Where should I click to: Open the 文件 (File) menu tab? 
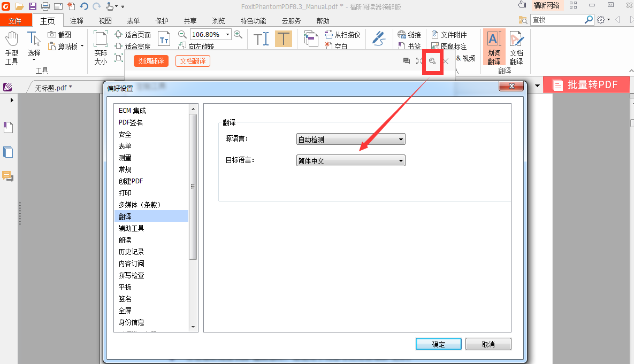15,21
